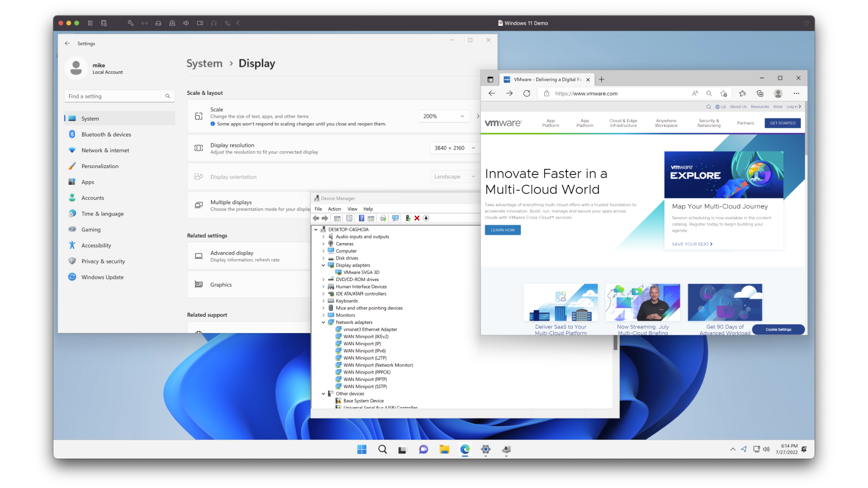Screen dimensions: 868x488
Task: Expand Audio inputs and outputs node
Action: [323, 237]
